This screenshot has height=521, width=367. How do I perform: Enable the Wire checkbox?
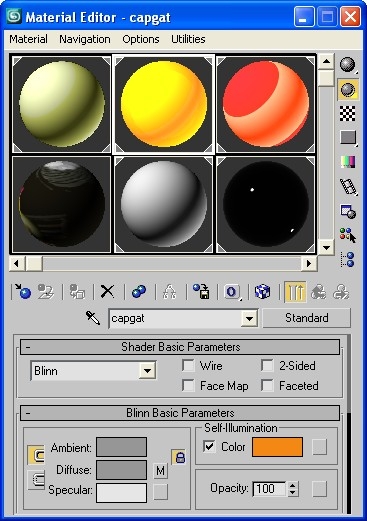[x=188, y=366]
